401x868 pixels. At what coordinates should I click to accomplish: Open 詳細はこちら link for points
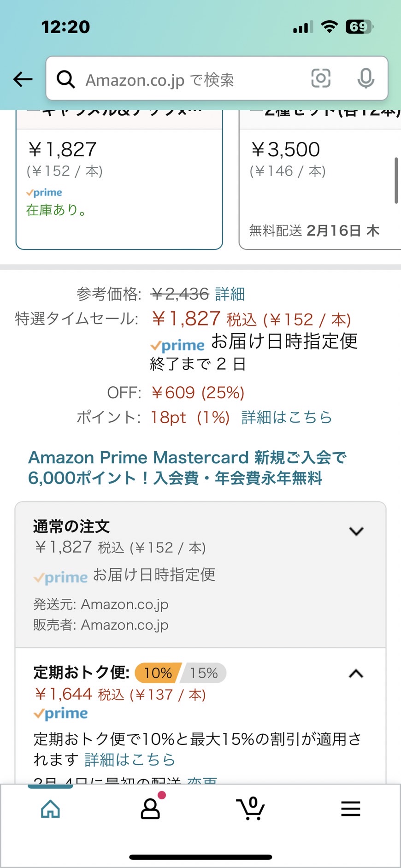[287, 417]
